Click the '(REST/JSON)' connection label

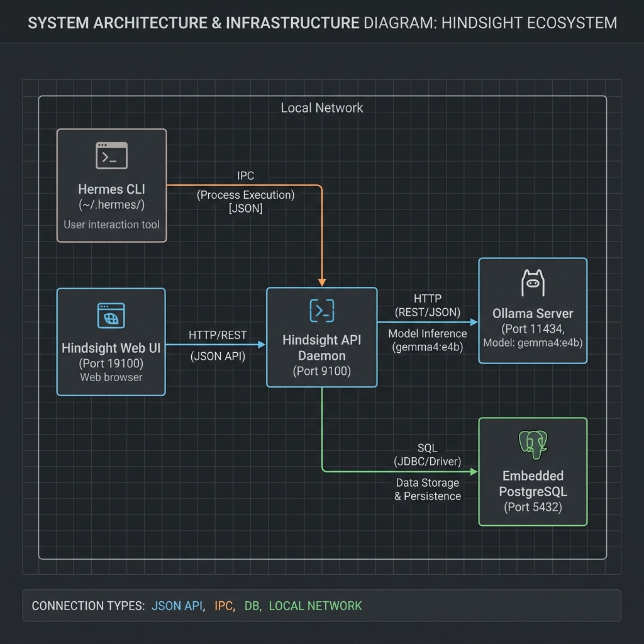428,312
